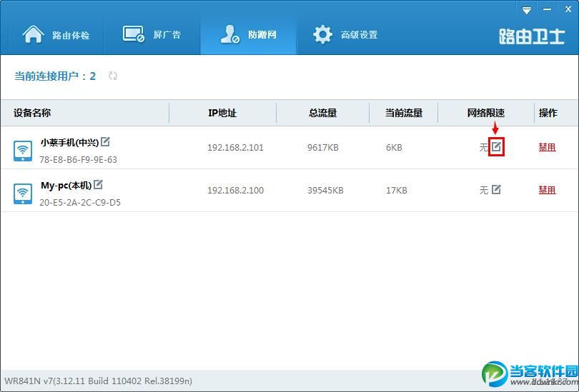This screenshot has width=579, height=392.
Task: Refresh the connected users list
Action: [x=113, y=76]
